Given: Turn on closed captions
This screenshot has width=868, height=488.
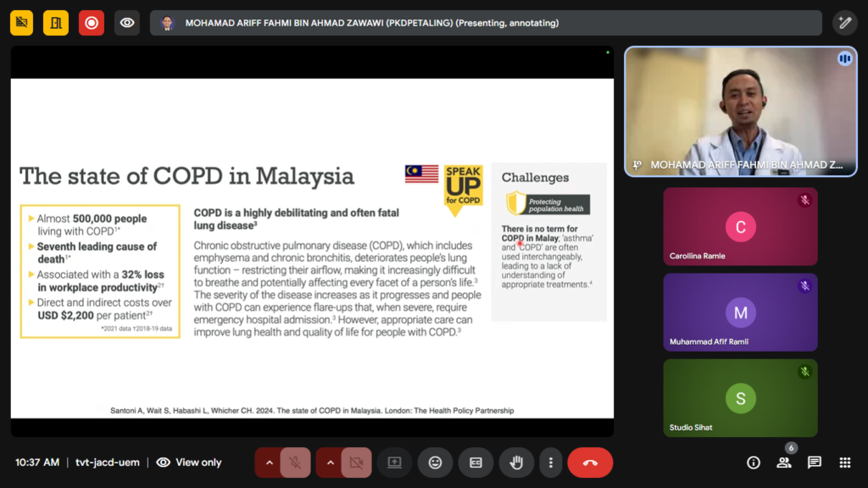Looking at the screenshot, I should coord(476,463).
